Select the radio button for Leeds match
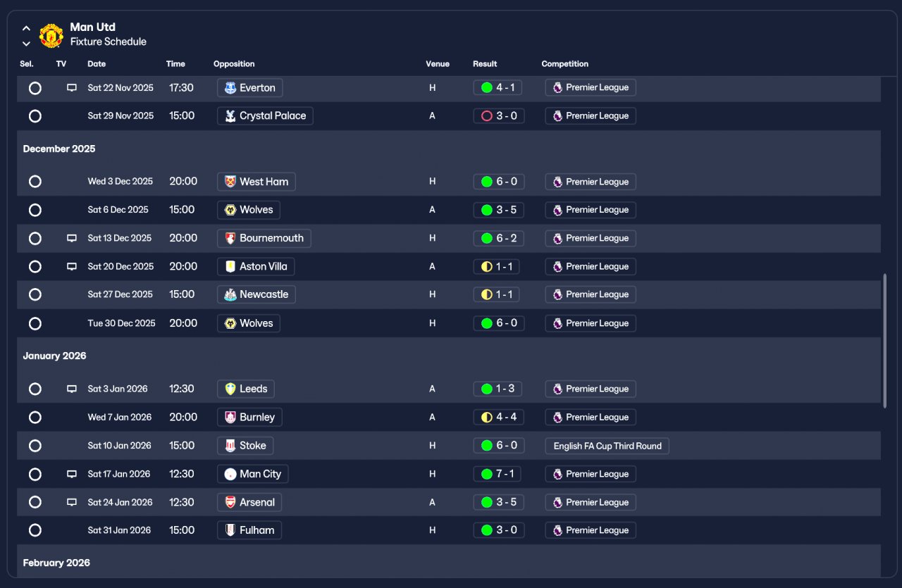902x588 pixels. (x=35, y=389)
